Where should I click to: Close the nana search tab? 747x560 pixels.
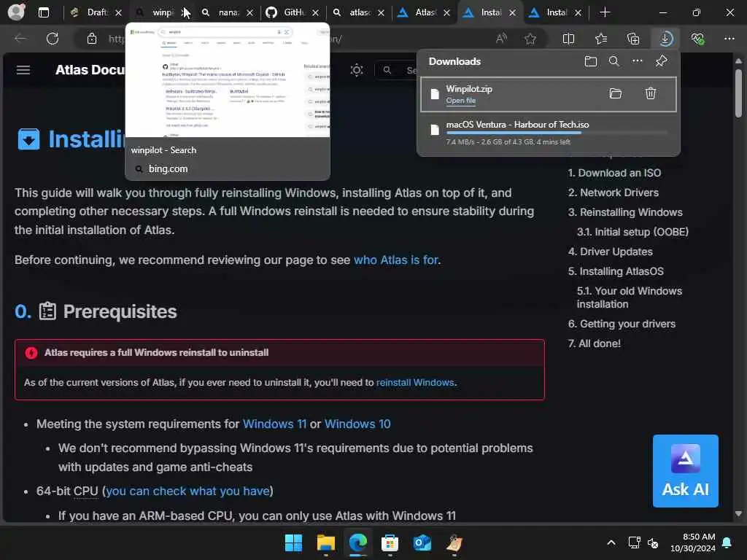[250, 13]
